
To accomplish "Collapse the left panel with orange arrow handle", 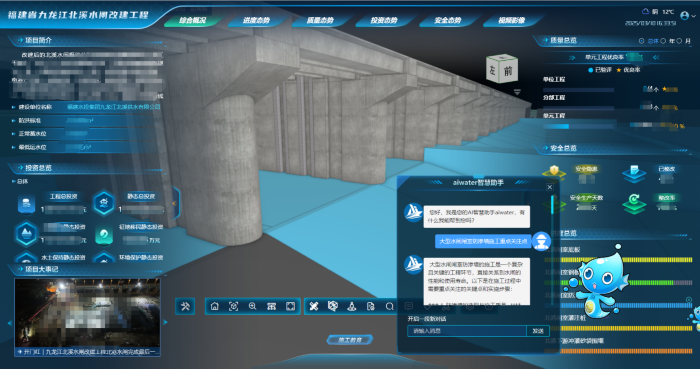I will [x=175, y=203].
